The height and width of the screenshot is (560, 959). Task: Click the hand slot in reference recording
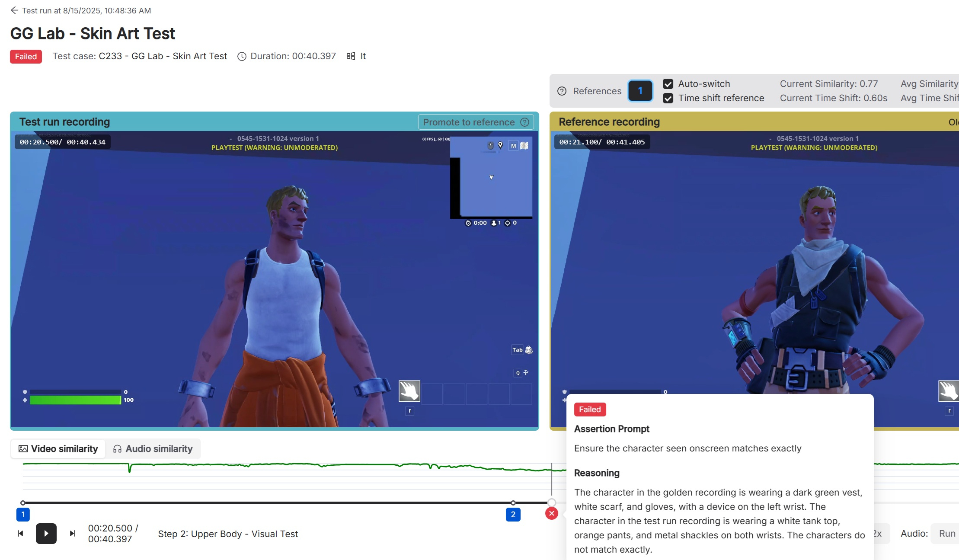949,391
